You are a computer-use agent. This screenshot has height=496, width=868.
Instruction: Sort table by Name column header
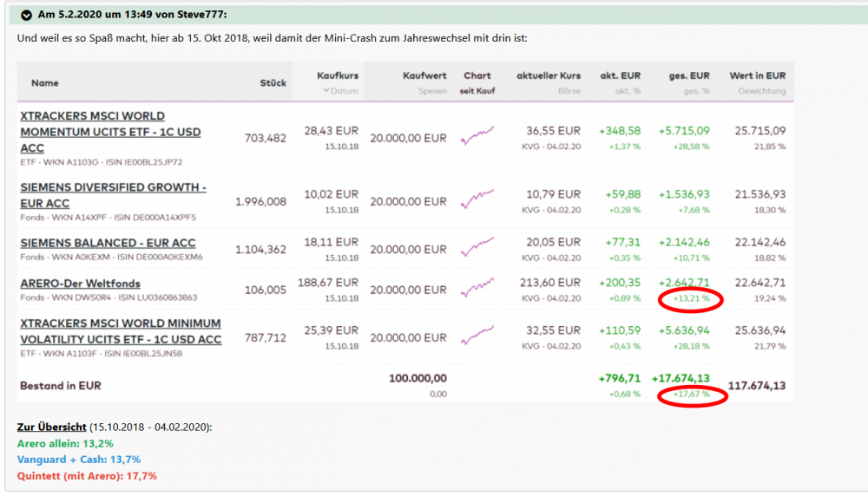(x=45, y=83)
